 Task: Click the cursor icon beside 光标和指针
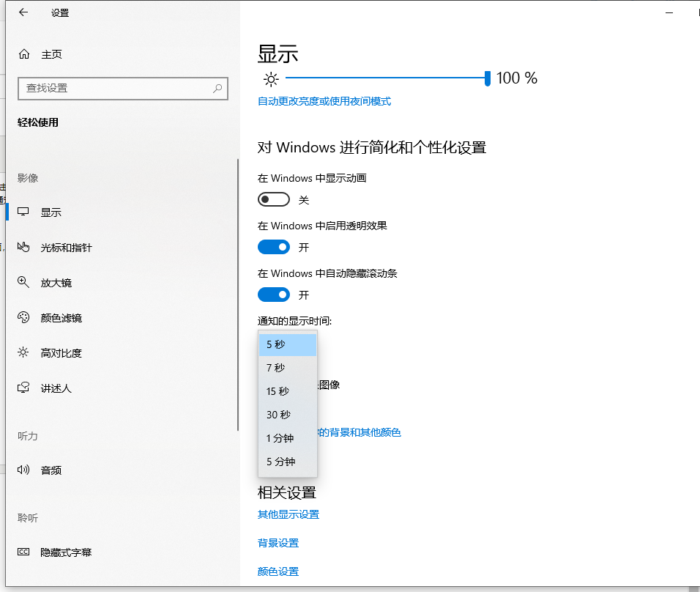(23, 247)
